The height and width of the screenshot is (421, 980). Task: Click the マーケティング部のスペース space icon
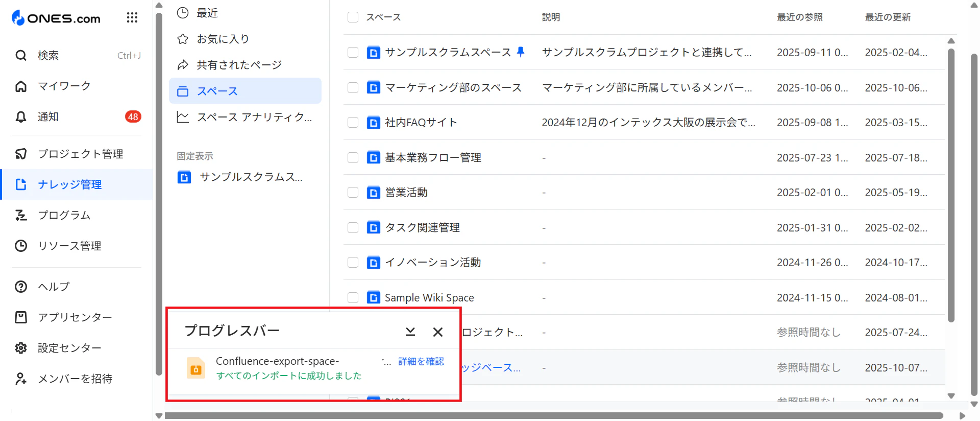coord(374,87)
